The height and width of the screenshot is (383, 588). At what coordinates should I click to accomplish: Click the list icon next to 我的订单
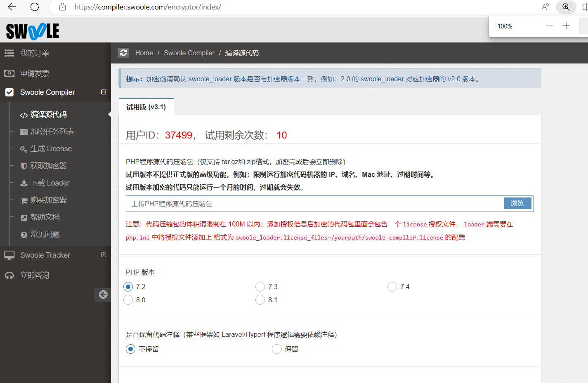click(9, 53)
